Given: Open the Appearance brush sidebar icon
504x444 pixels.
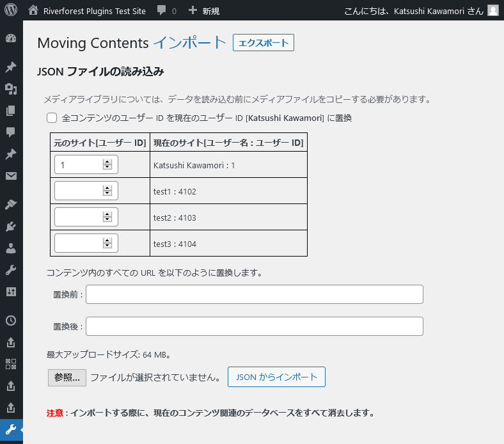Looking at the screenshot, I should pos(11,204).
